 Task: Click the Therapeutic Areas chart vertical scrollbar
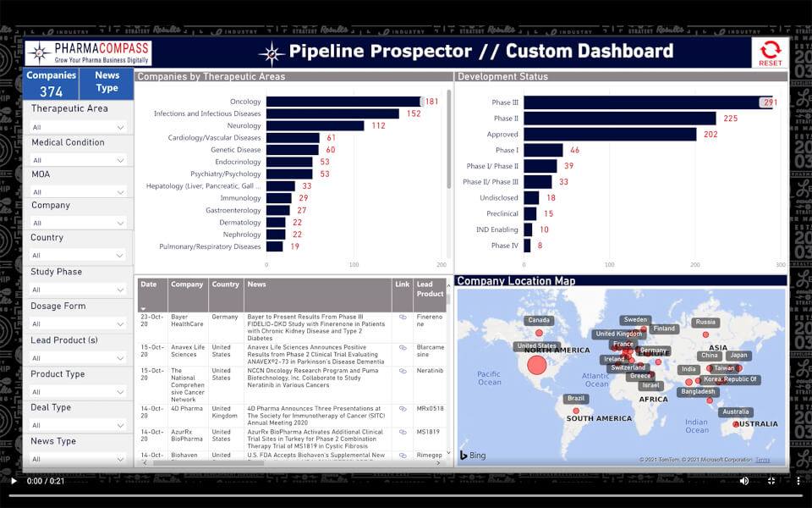coord(448,139)
